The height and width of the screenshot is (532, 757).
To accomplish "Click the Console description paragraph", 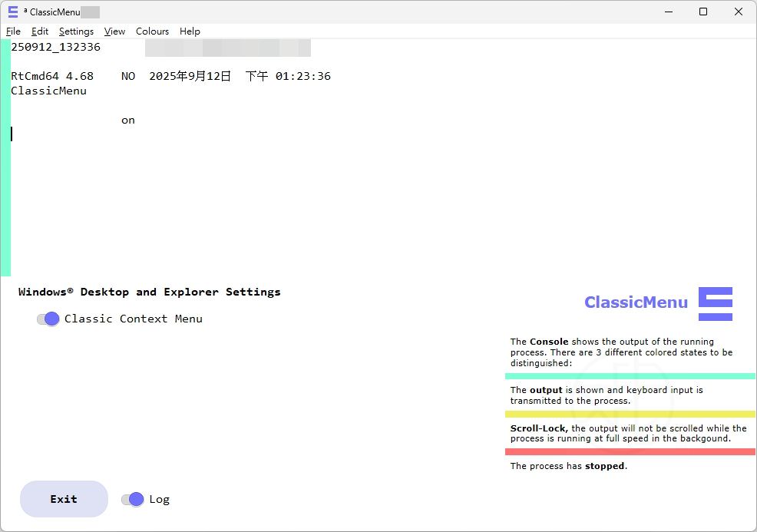I will [x=621, y=352].
